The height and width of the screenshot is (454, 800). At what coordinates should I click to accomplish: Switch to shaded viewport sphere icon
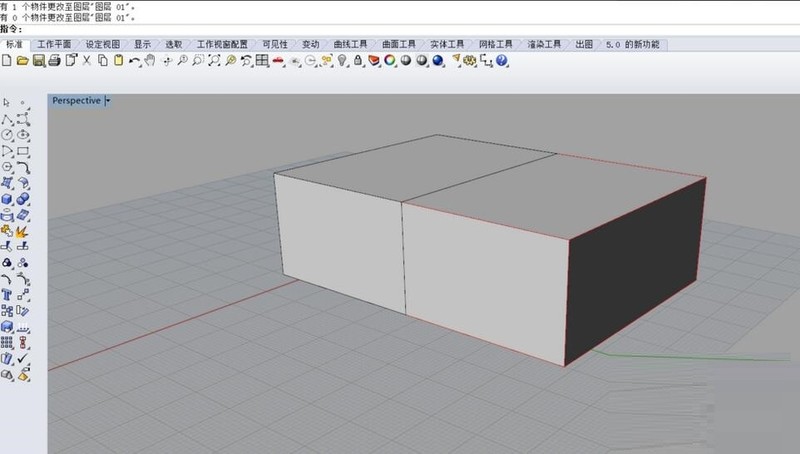coord(406,61)
